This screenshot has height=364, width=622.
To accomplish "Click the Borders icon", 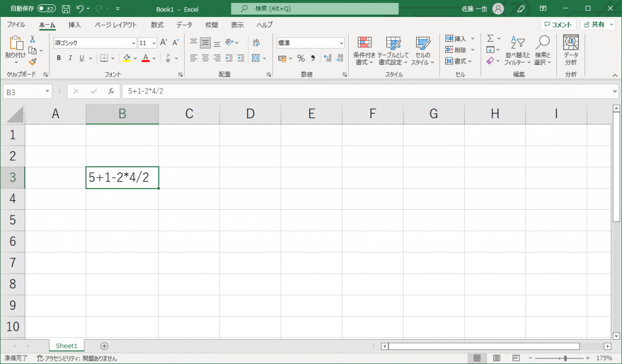I will pyautogui.click(x=104, y=58).
